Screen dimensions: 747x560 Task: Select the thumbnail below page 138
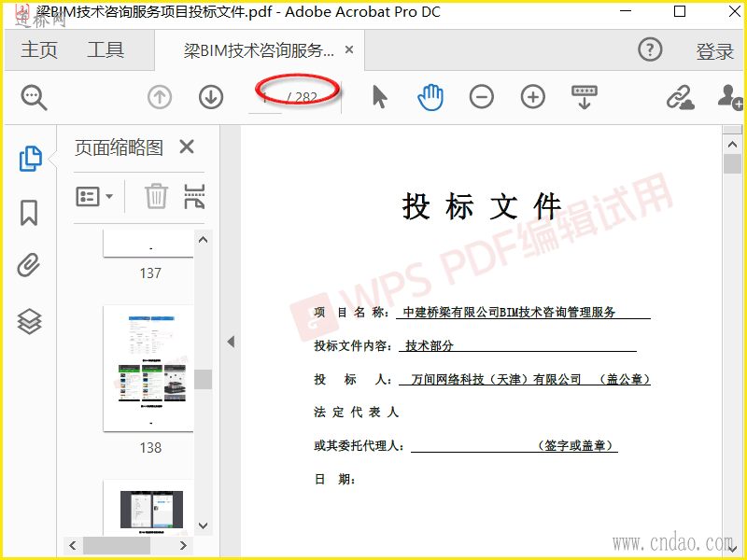[x=148, y=508]
